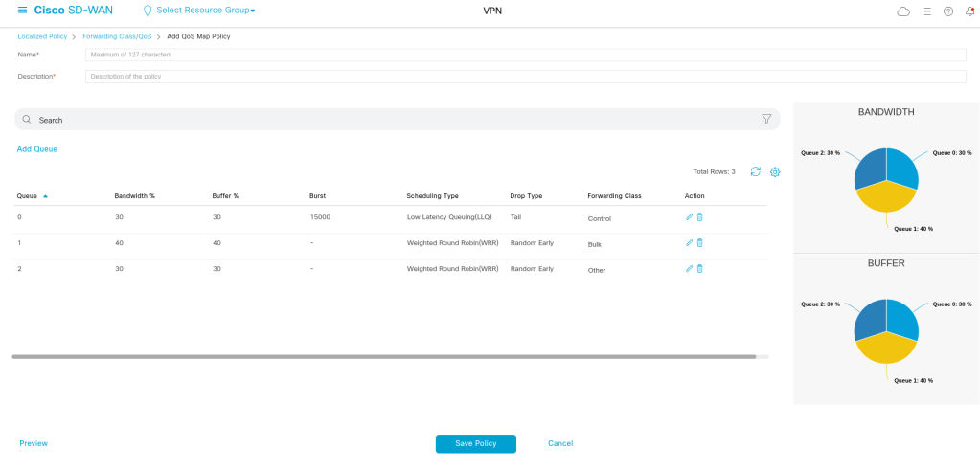Viewport: 980px width, 473px height.
Task: Open the help question mark icon
Action: point(947,11)
